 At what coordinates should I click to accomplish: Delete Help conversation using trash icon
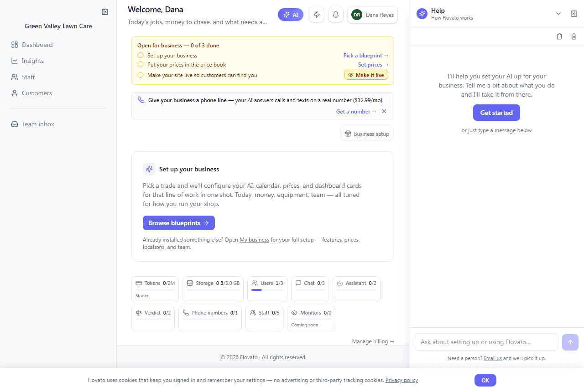tap(574, 36)
